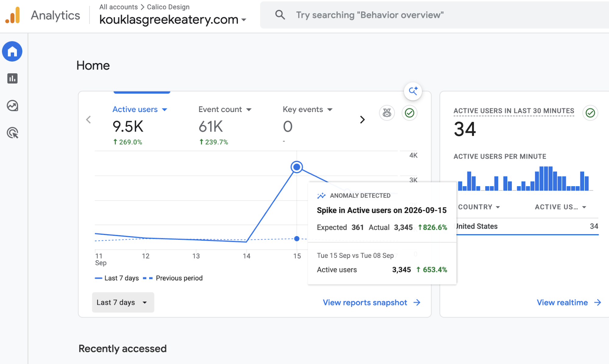Image resolution: width=609 pixels, height=364 pixels.
Task: Open the Explore sidebar icon
Action: click(x=12, y=106)
